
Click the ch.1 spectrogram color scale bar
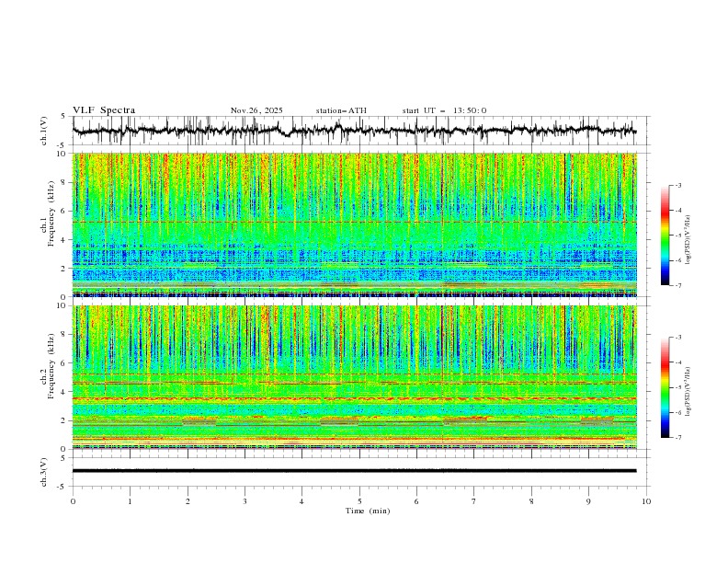[665, 236]
